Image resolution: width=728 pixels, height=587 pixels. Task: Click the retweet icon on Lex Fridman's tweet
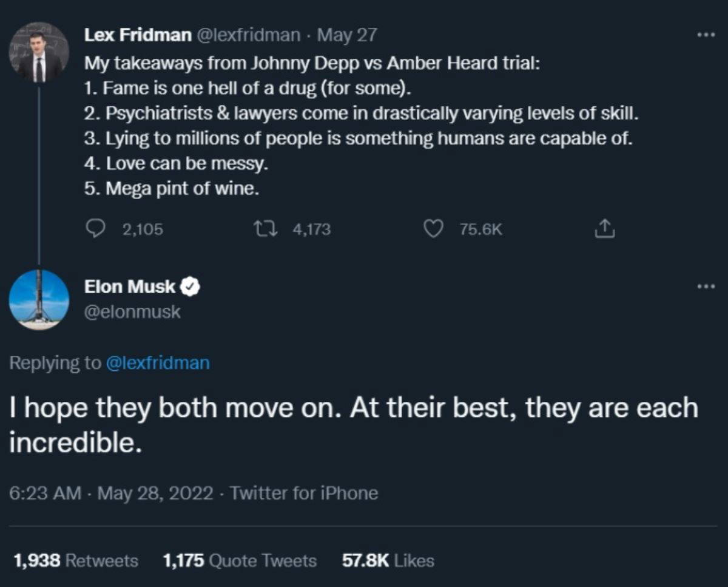point(265,229)
